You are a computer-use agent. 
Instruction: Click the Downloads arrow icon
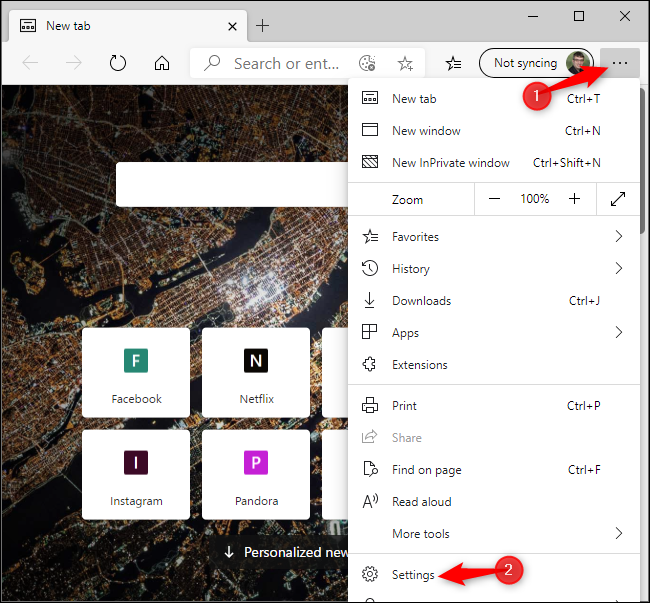[x=369, y=300]
